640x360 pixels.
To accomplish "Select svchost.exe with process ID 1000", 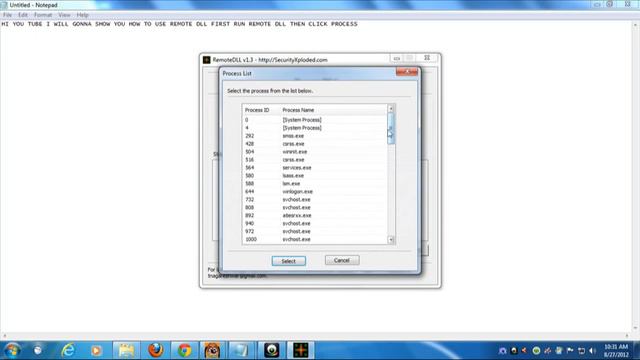I will tap(315, 239).
